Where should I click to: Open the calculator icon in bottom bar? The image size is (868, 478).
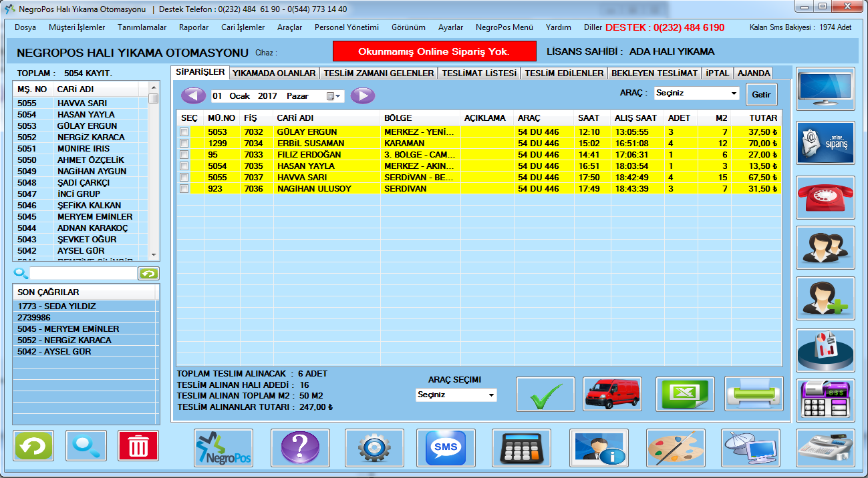pos(521,448)
